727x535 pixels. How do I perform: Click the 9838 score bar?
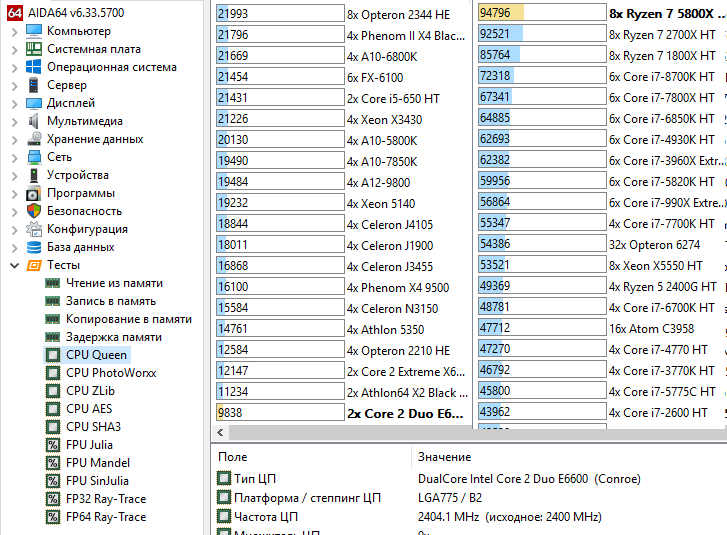[280, 412]
